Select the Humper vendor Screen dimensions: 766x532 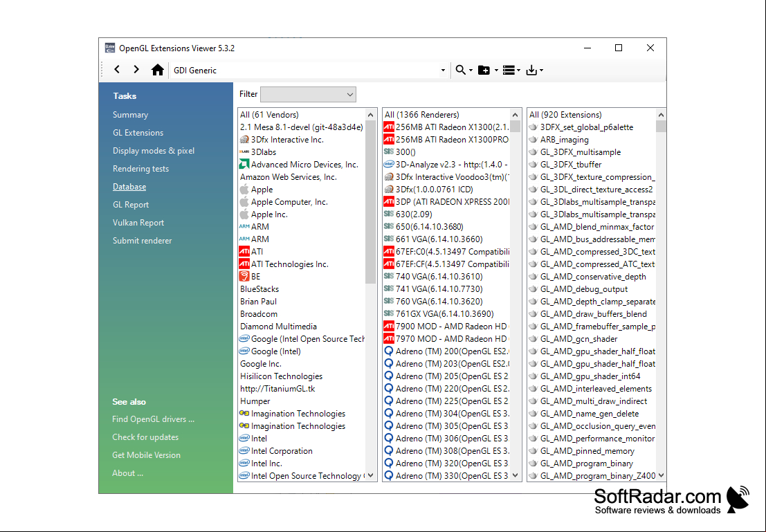pos(255,401)
